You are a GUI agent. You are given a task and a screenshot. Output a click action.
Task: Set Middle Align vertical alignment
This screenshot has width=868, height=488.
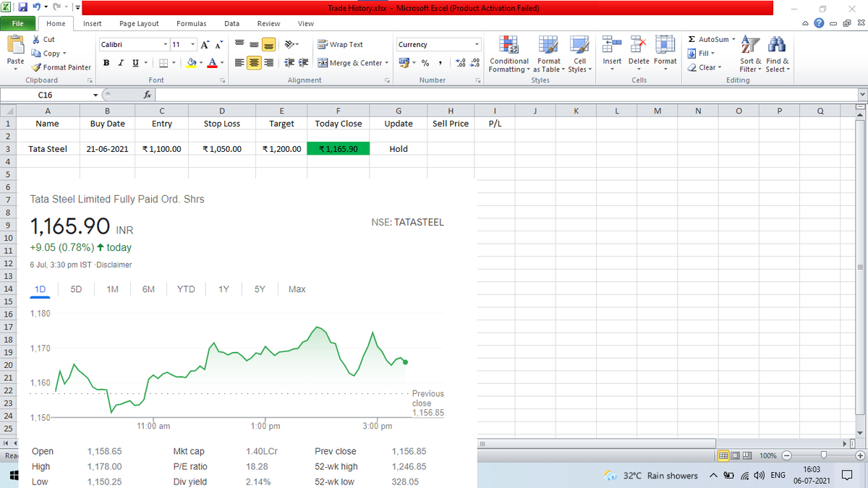254,45
